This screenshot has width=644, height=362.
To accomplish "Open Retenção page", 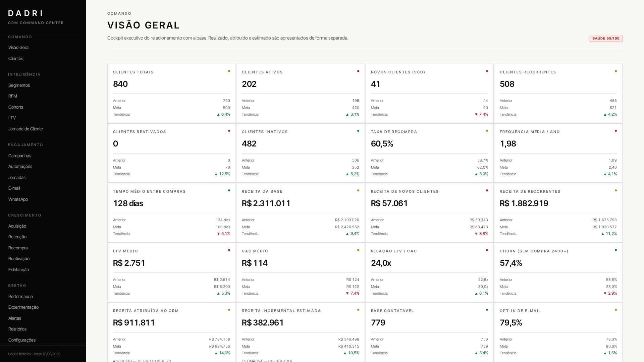I will tap(17, 237).
